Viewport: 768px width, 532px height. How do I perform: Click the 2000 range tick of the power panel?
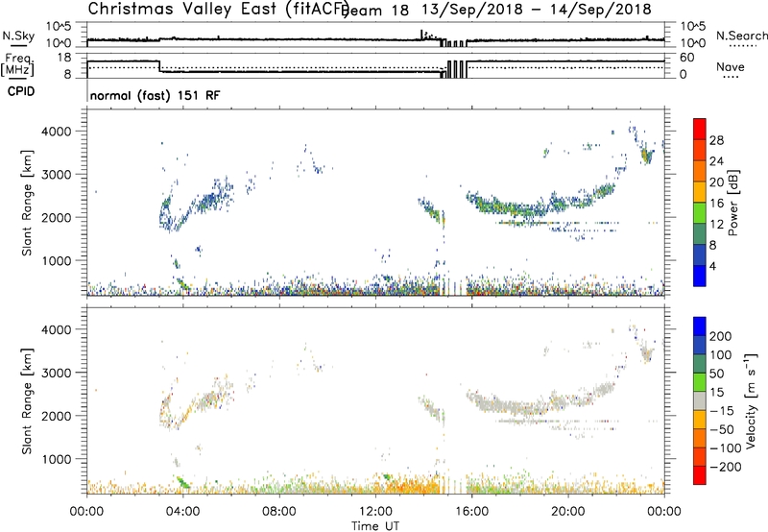(x=57, y=217)
